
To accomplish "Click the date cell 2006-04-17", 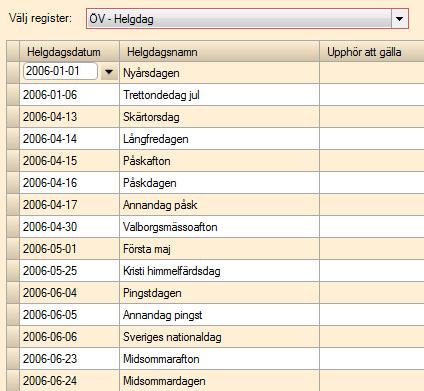I will tap(69, 205).
